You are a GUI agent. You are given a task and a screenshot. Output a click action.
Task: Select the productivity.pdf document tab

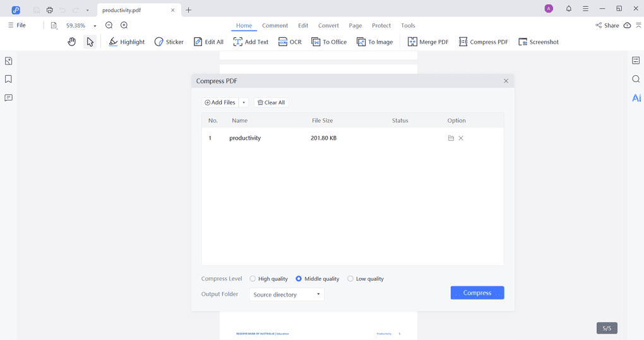(x=139, y=10)
